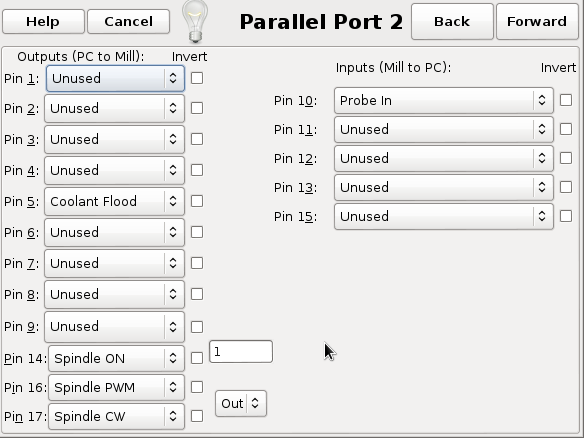Enable invert for Pin 1 output

click(197, 78)
